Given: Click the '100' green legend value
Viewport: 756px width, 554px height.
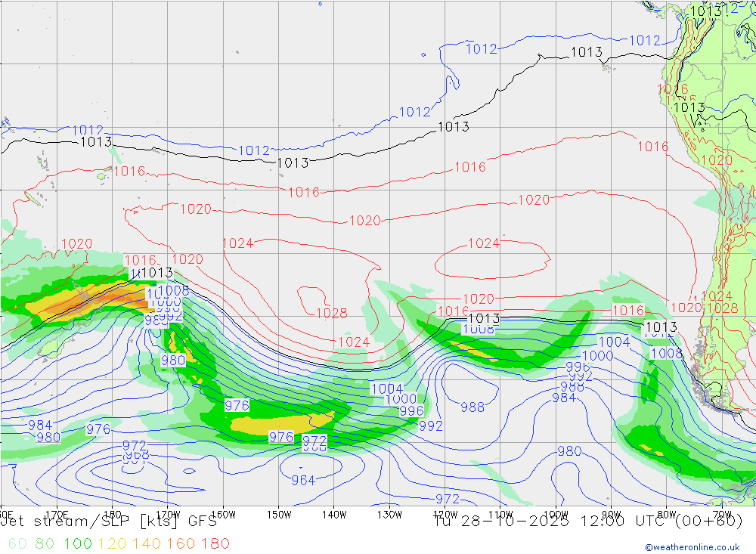Looking at the screenshot, I should click(x=78, y=543).
